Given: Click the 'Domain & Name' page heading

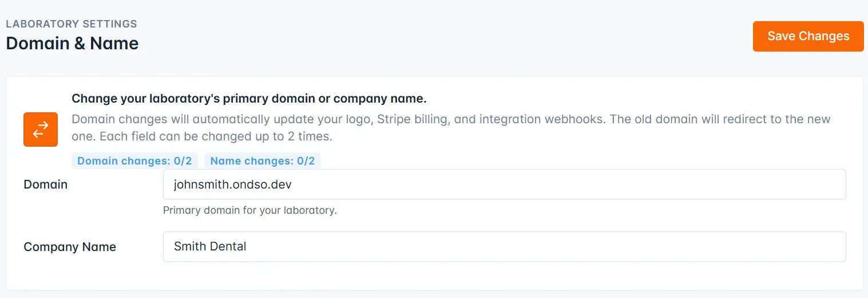Looking at the screenshot, I should (x=72, y=44).
